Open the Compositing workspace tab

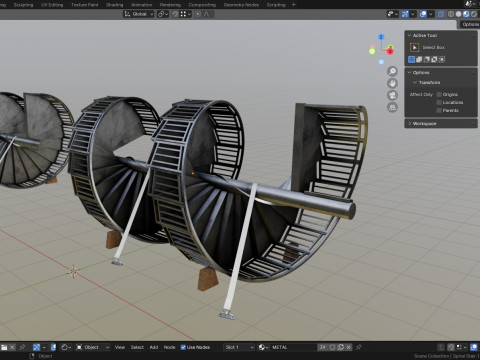pyautogui.click(x=202, y=5)
